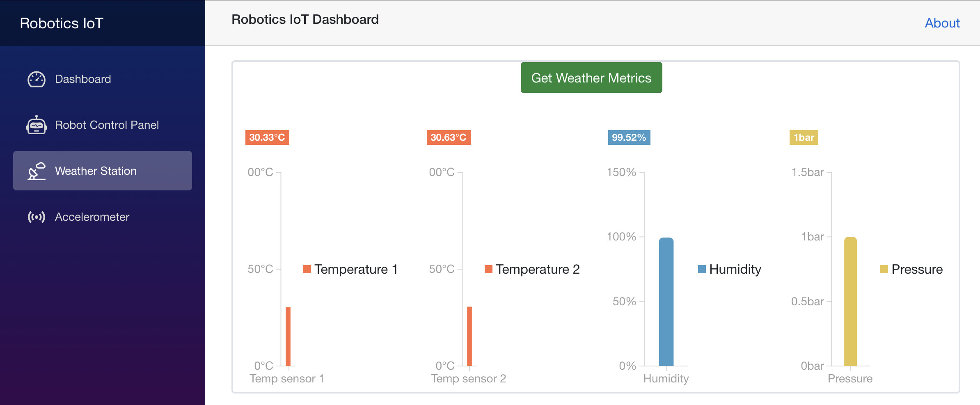This screenshot has width=980, height=405.
Task: Switch to the Accelerometer section
Action: pos(92,217)
